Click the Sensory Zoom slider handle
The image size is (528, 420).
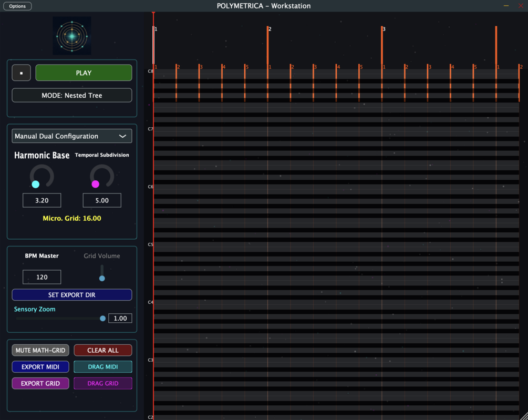coord(102,318)
